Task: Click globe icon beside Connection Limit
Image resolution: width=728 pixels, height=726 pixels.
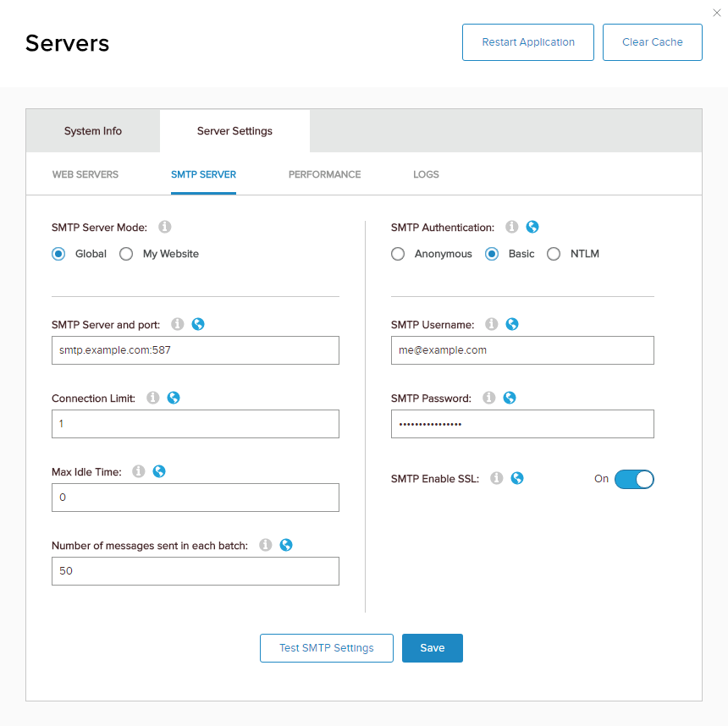Action: tap(174, 398)
